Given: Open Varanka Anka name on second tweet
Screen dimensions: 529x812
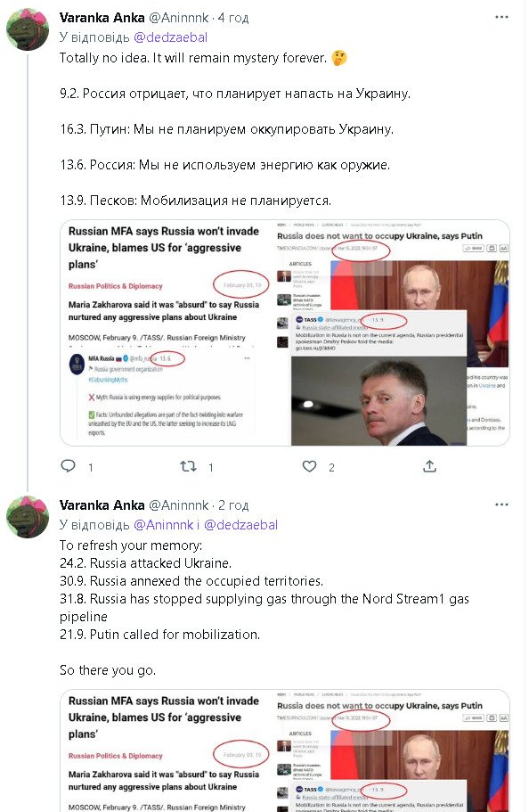Looking at the screenshot, I should 102,504.
